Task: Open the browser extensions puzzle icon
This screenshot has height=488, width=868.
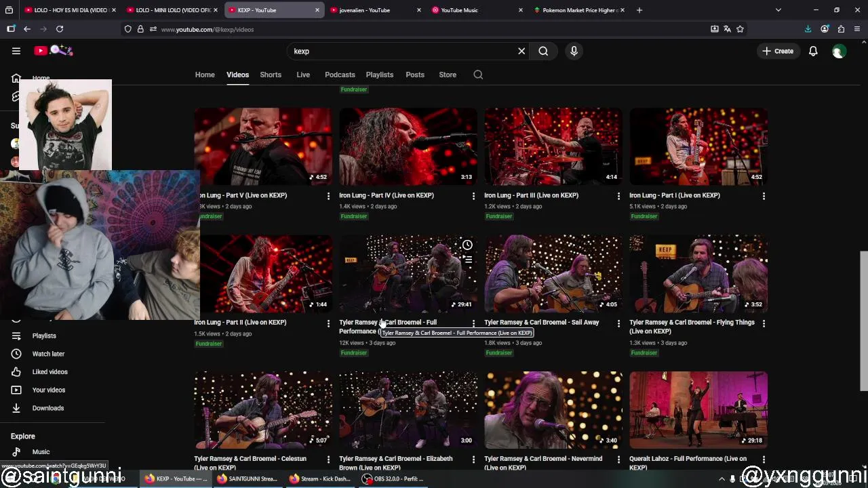Action: (841, 29)
